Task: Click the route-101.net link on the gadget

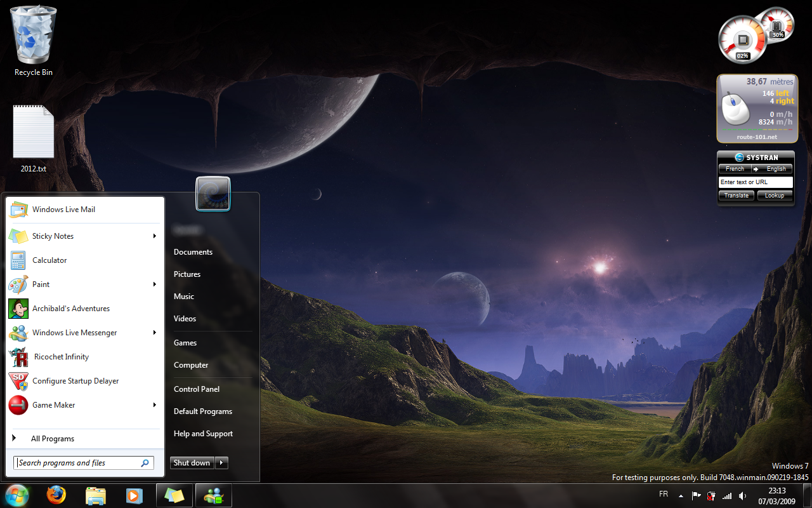Action: click(757, 137)
